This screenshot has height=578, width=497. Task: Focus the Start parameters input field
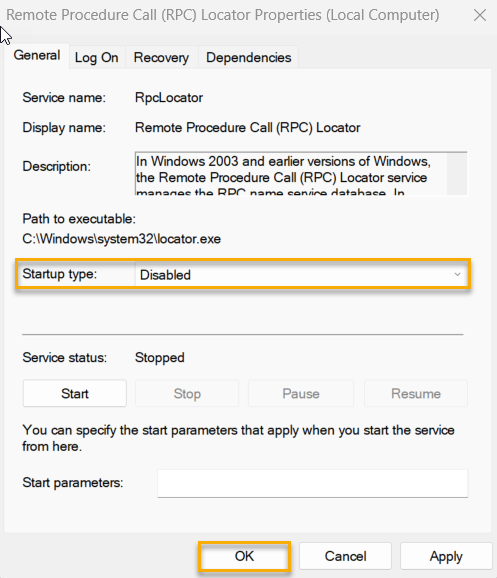[313, 483]
